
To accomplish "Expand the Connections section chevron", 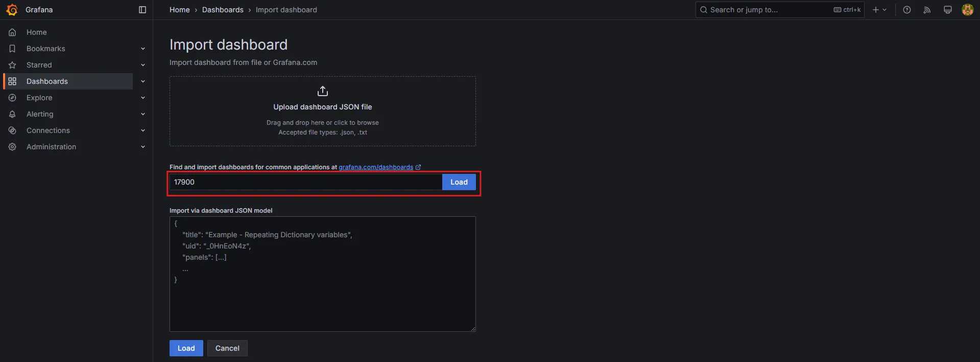I will coord(143,130).
